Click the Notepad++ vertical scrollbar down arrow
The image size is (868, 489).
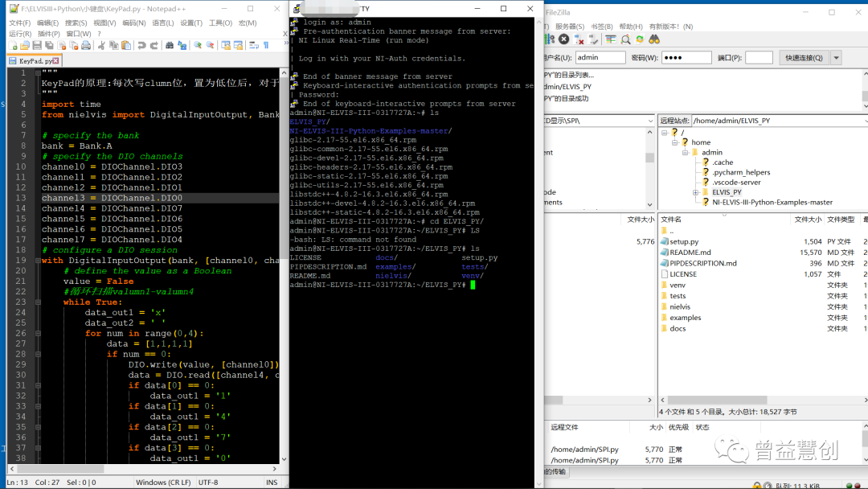[284, 459]
